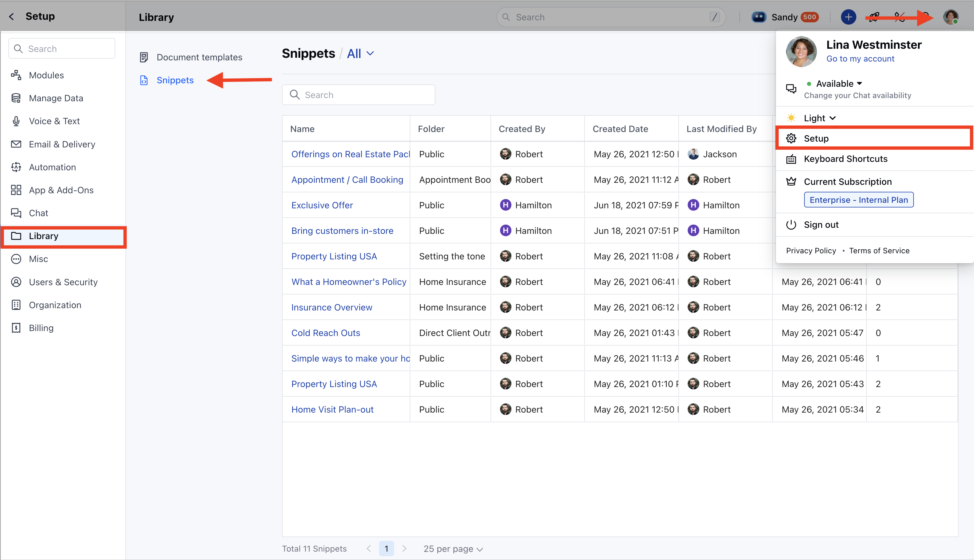This screenshot has width=974, height=560.
Task: Click the Snippets search field
Action: [x=358, y=95]
